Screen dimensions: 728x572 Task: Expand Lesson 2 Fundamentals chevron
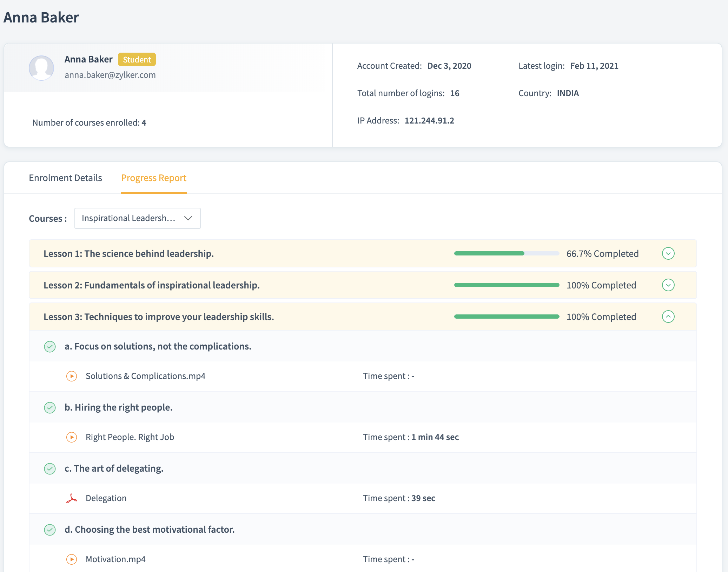coord(668,285)
